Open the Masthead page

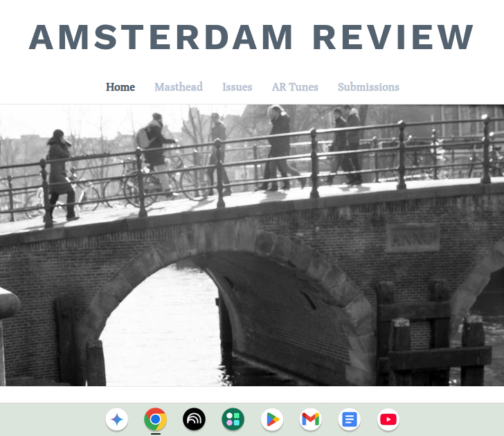179,87
